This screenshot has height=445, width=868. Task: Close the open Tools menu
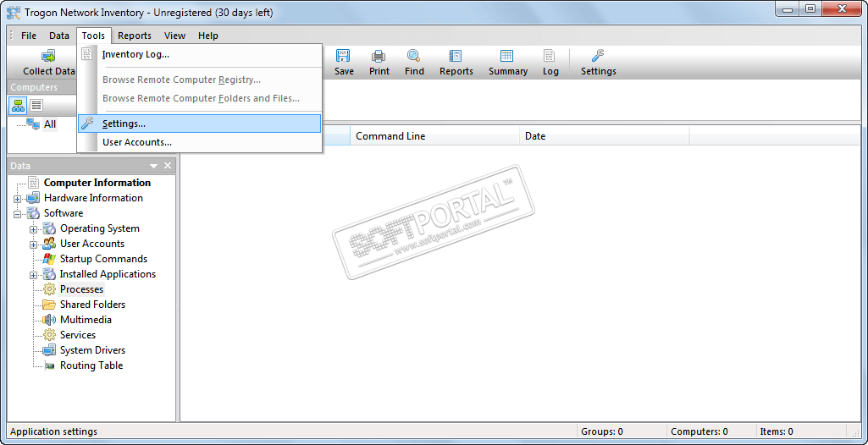[x=93, y=36]
